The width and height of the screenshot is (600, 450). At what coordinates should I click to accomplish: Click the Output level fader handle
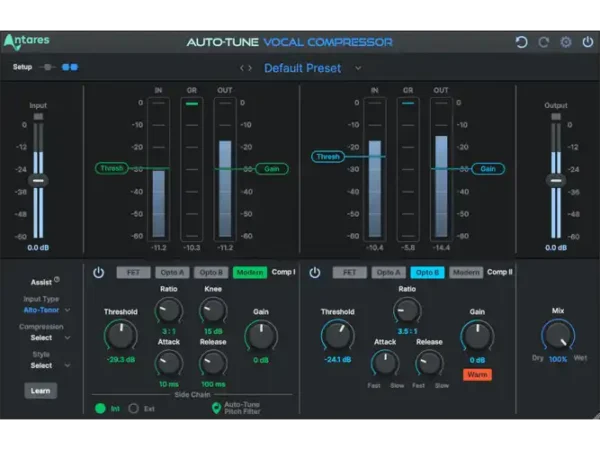click(556, 181)
